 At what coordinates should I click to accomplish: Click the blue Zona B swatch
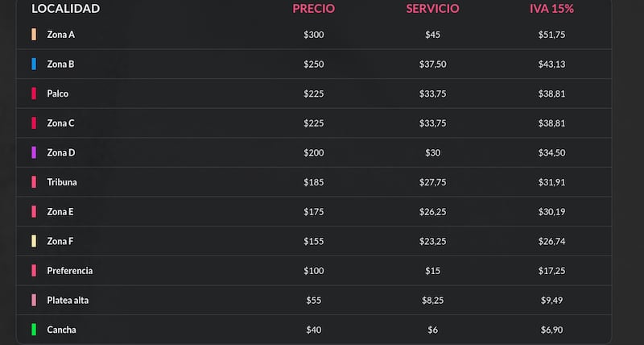(x=34, y=64)
